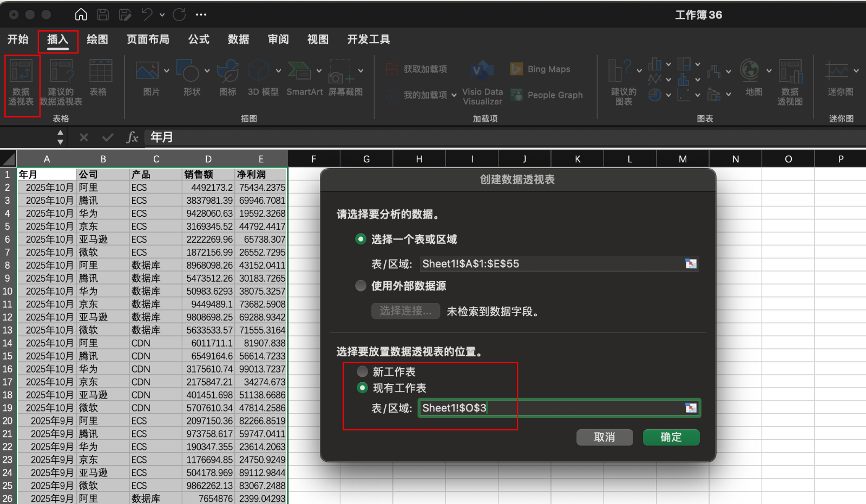
Task: Expand the 形状 shapes dropdown arrow
Action: (207, 71)
